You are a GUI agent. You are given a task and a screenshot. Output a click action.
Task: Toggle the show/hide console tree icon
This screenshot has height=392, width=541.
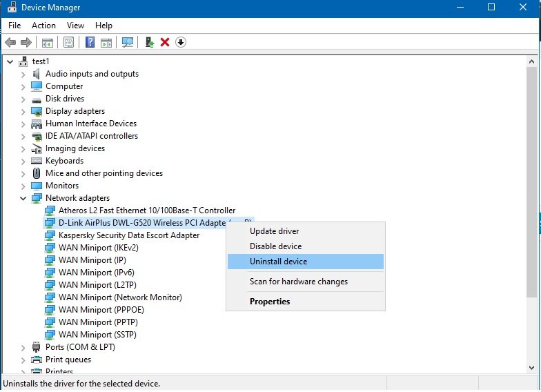[47, 43]
